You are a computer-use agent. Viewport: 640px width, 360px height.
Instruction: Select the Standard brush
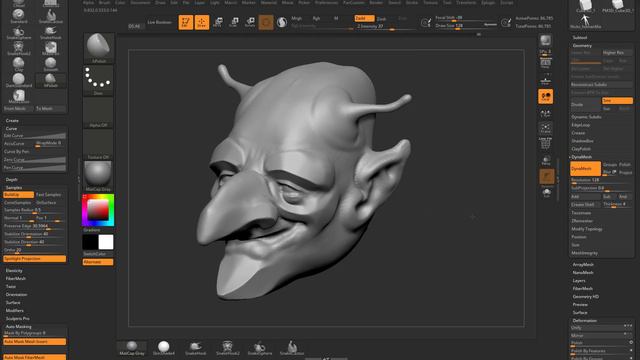(x=18, y=16)
